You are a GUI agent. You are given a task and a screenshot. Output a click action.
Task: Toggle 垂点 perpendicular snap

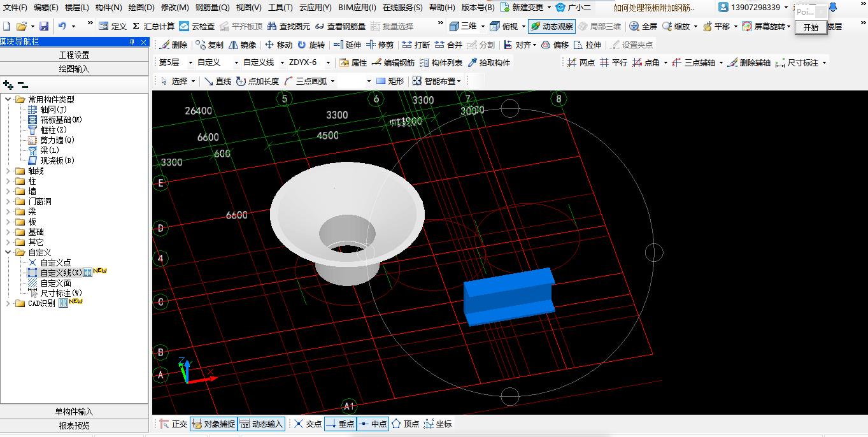[340, 424]
